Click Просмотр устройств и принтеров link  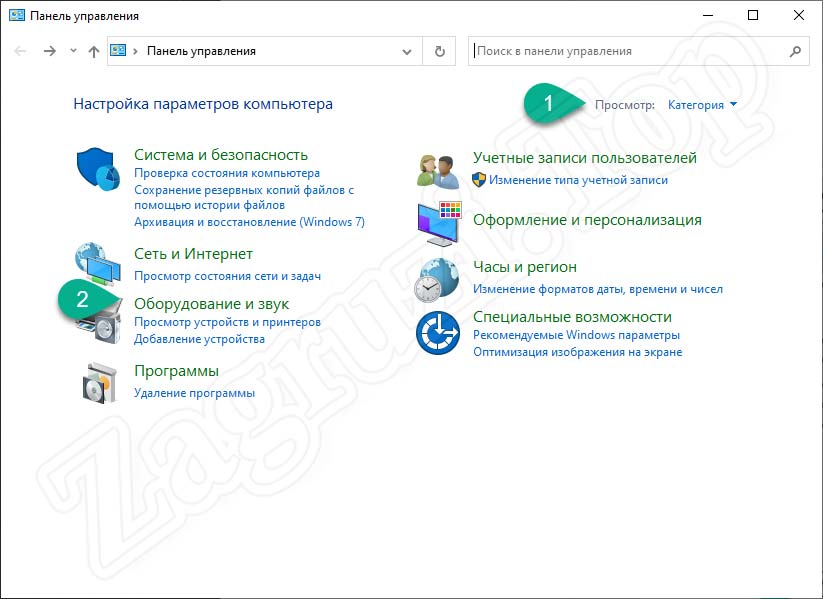click(227, 322)
